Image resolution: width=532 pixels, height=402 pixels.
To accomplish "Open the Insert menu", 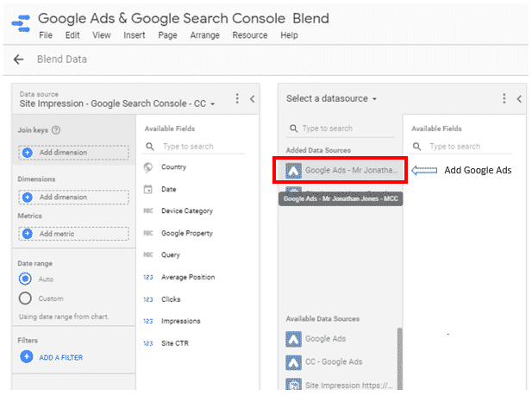I will (x=134, y=35).
